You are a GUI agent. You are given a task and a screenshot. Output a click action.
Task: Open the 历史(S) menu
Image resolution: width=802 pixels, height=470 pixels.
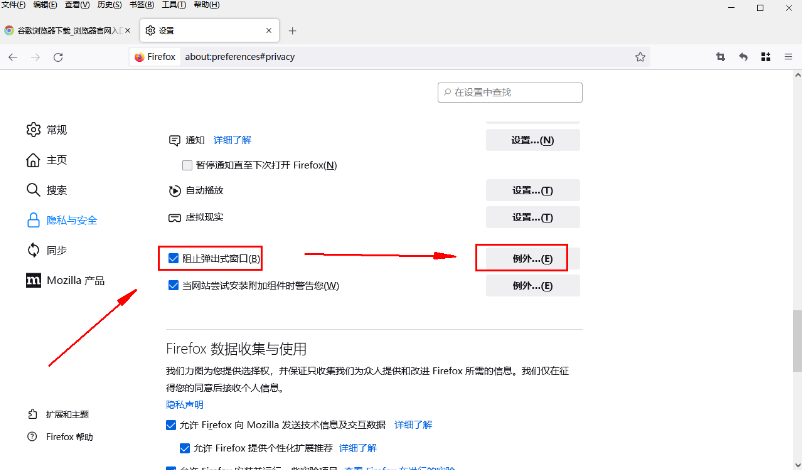pyautogui.click(x=109, y=5)
